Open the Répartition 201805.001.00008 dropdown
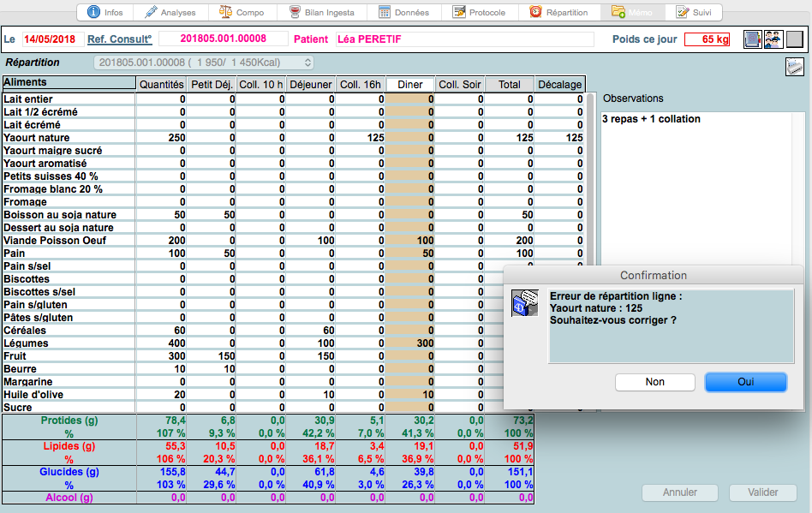The image size is (812, 513). pyautogui.click(x=204, y=63)
